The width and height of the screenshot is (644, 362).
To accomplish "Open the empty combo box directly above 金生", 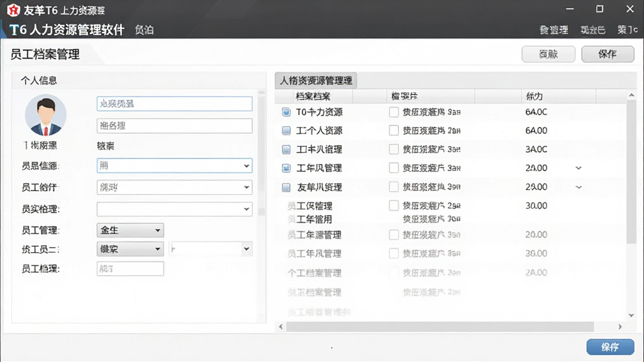I will pyautogui.click(x=175, y=209).
